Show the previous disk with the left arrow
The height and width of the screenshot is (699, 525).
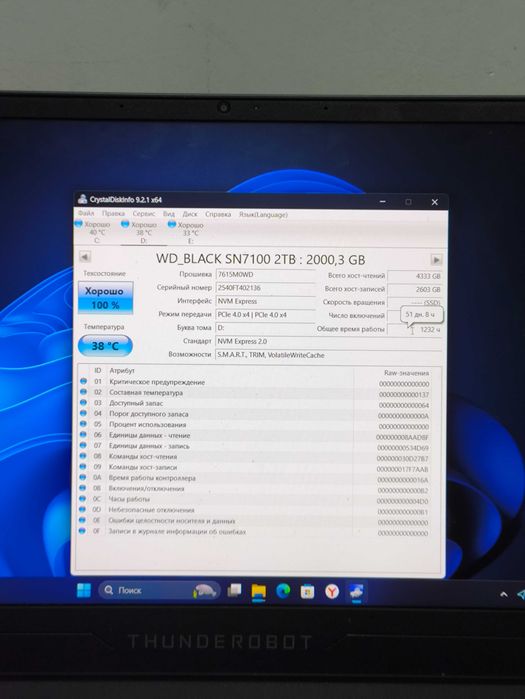pos(85,256)
